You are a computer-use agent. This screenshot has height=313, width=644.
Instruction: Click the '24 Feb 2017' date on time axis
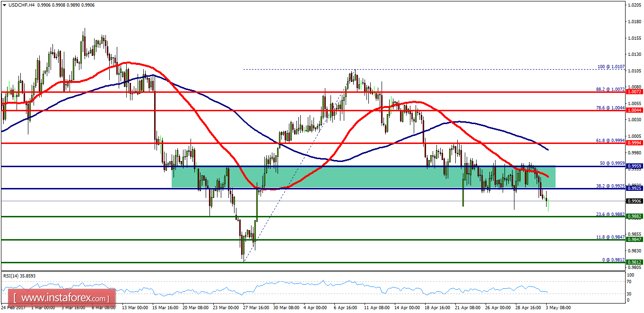(x=14, y=307)
